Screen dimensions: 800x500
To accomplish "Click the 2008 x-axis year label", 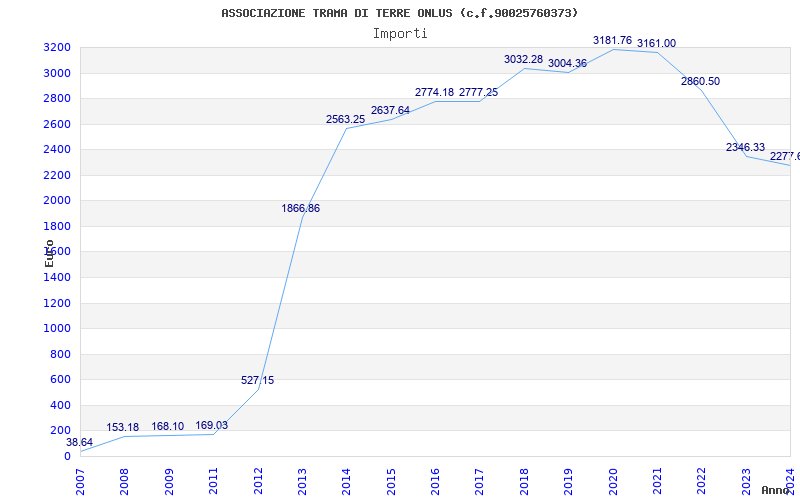I will point(124,482).
